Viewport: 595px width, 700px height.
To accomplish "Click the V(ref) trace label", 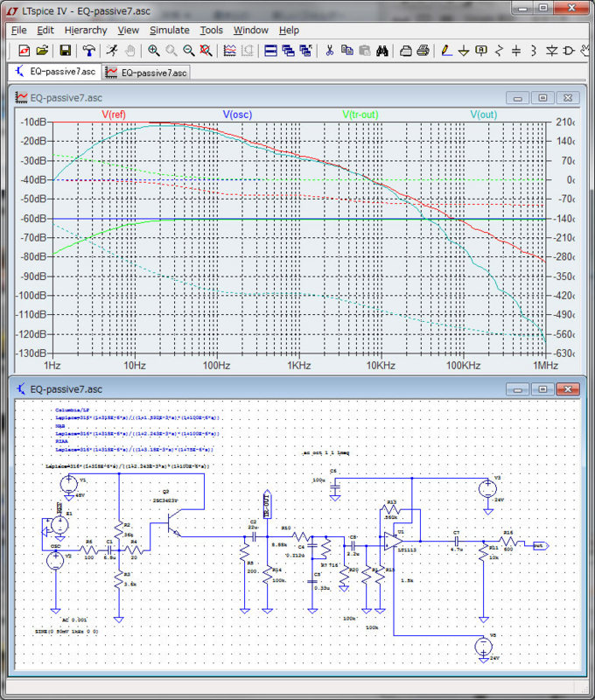I will coord(114,115).
